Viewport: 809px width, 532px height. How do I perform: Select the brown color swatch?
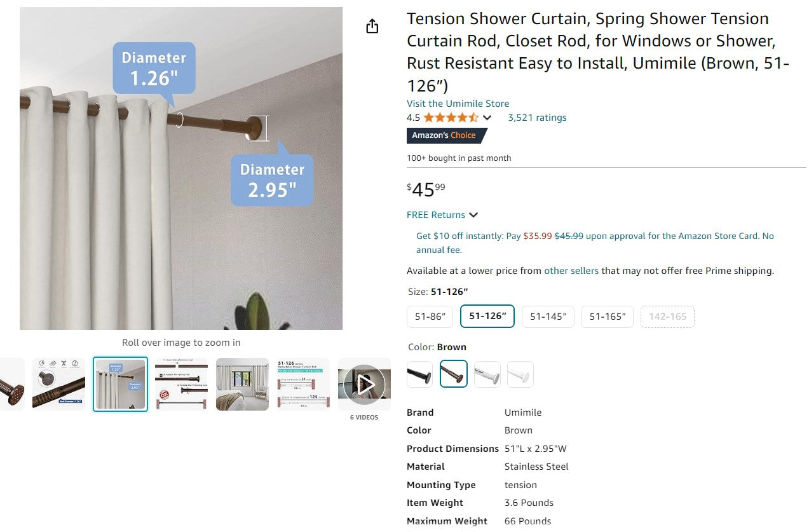(x=453, y=374)
